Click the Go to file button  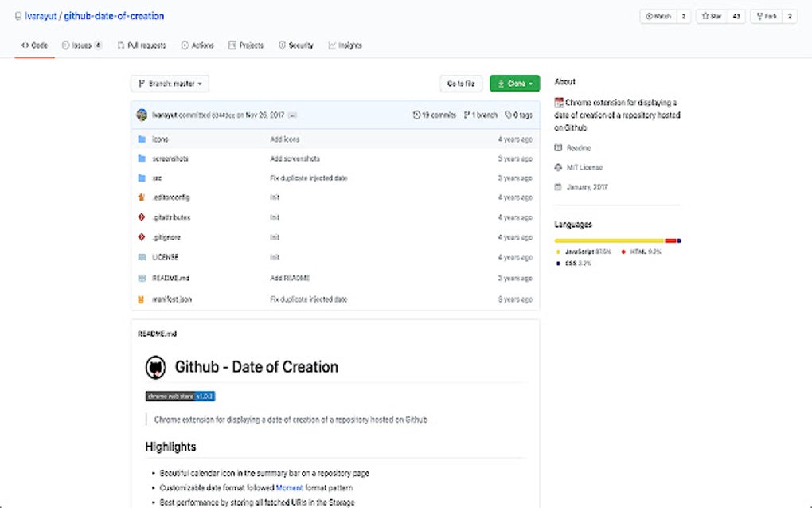click(461, 84)
